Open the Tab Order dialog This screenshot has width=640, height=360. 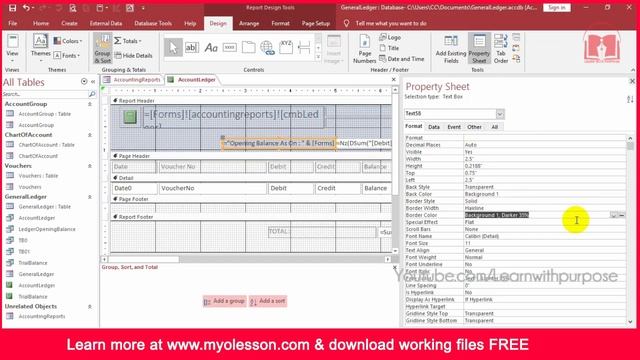coord(501,49)
